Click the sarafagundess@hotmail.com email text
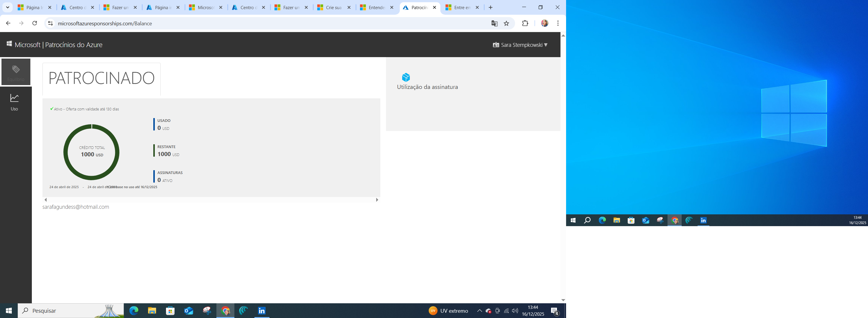The height and width of the screenshot is (318, 868). [x=76, y=207]
